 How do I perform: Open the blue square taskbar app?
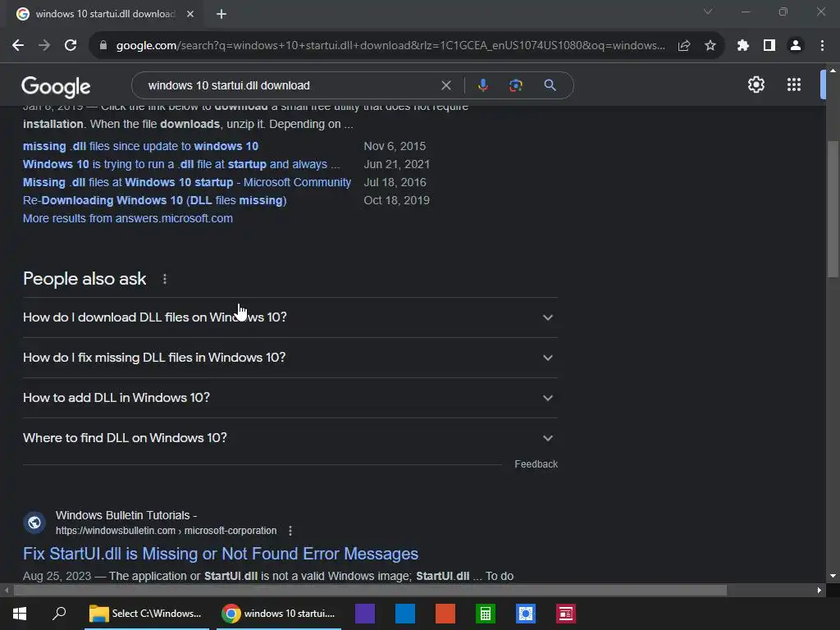(405, 614)
